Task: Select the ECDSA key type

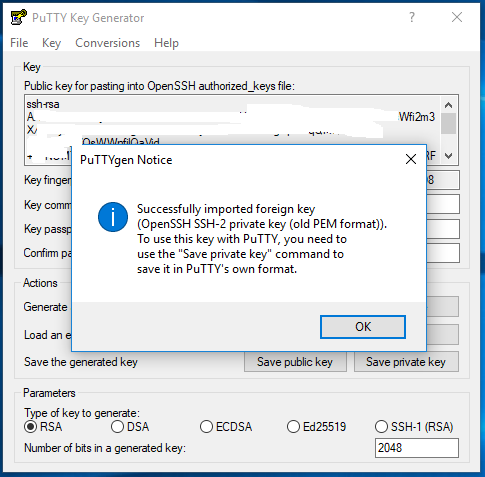Action: coord(226,427)
